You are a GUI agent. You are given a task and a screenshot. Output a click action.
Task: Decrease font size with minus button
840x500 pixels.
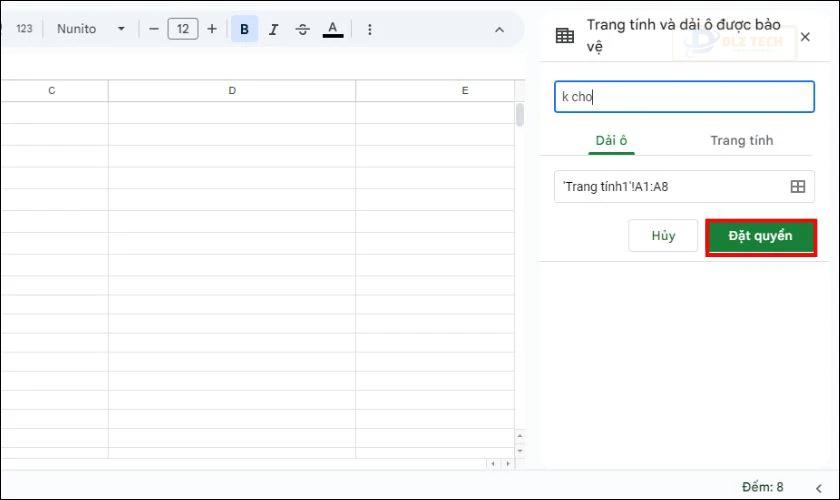tap(154, 29)
